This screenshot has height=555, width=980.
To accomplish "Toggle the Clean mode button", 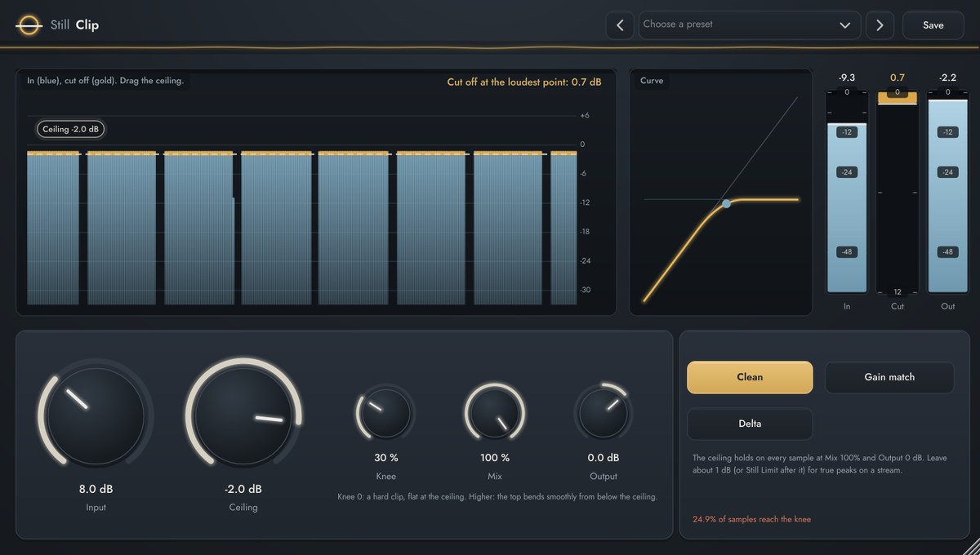I will [x=750, y=377].
